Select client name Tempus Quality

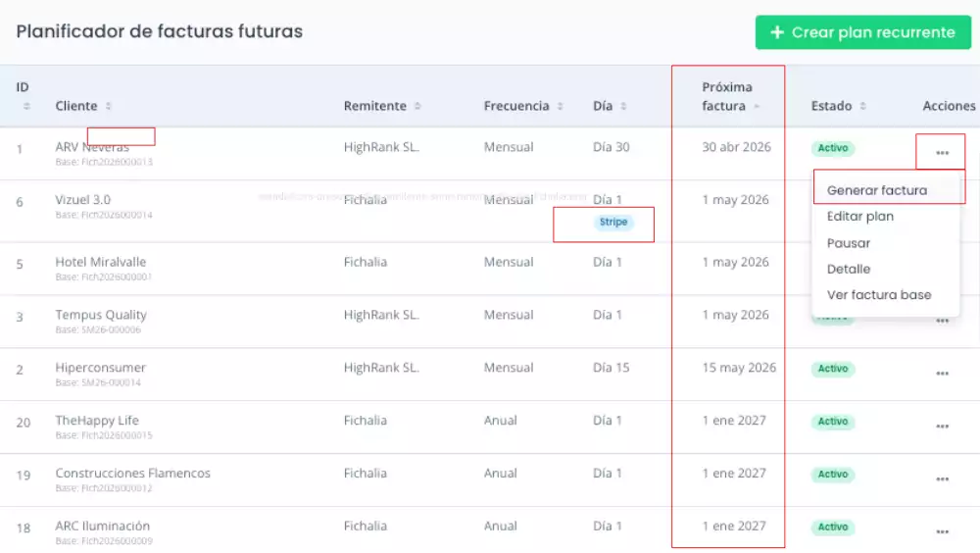pyautogui.click(x=101, y=315)
